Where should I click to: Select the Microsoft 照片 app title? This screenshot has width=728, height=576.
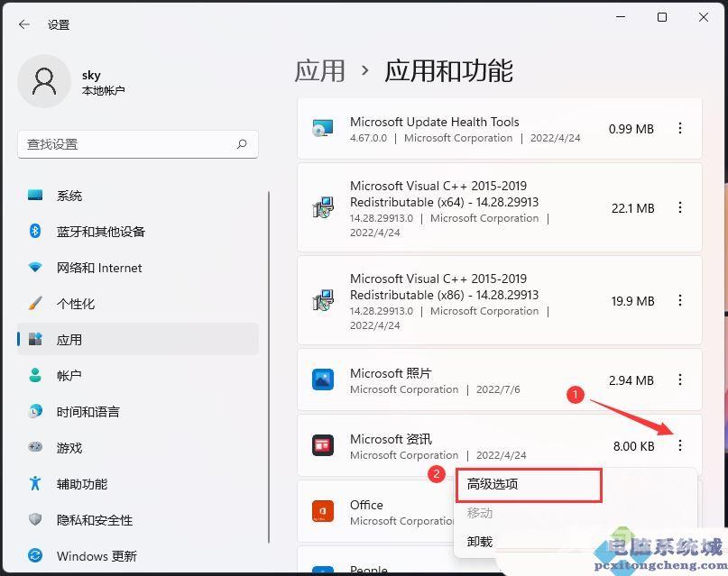[x=391, y=373]
